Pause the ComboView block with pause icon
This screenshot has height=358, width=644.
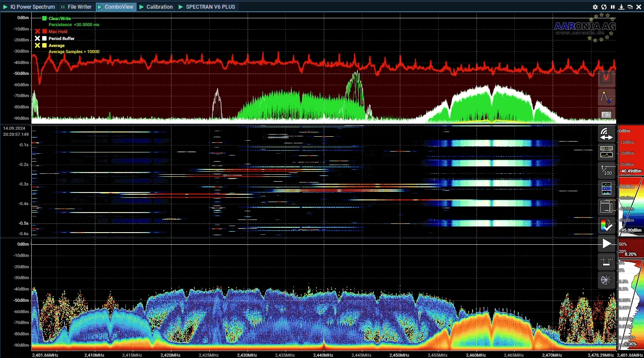613,7
